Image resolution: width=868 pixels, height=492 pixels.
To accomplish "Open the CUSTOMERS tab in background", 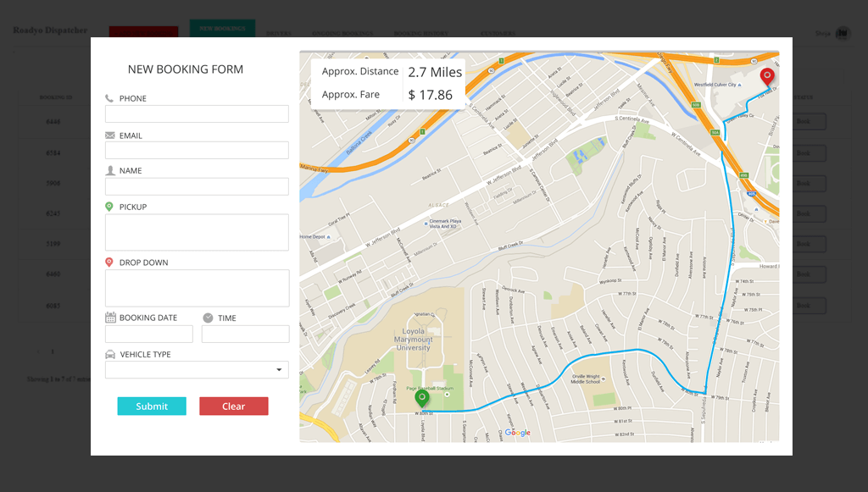I will [498, 34].
